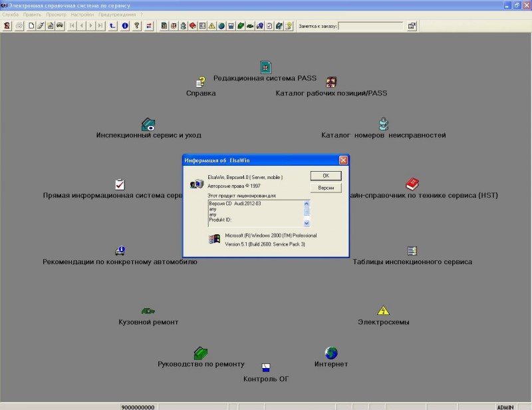532x410 pixels.
Task: Click the Заметка к заказу input field
Action: point(371,26)
